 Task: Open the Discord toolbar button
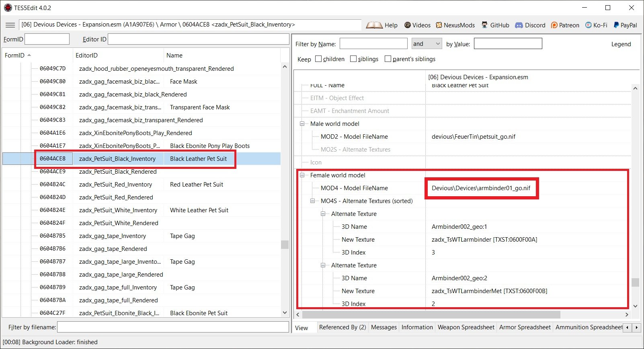[530, 25]
